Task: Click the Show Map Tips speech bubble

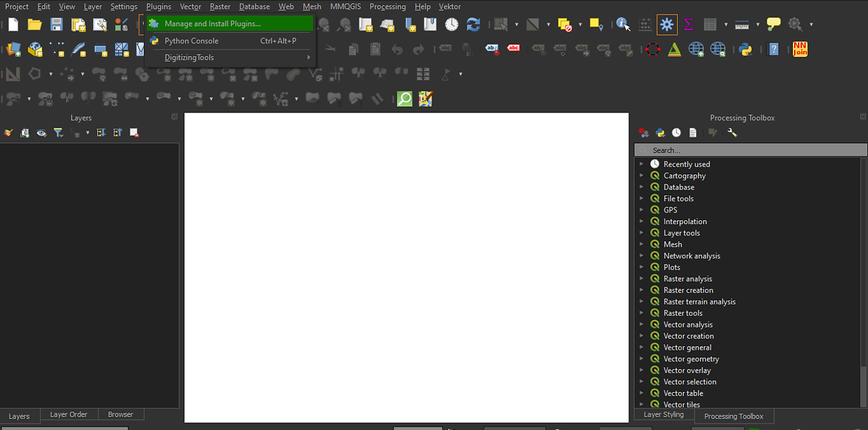Action: pos(773,25)
